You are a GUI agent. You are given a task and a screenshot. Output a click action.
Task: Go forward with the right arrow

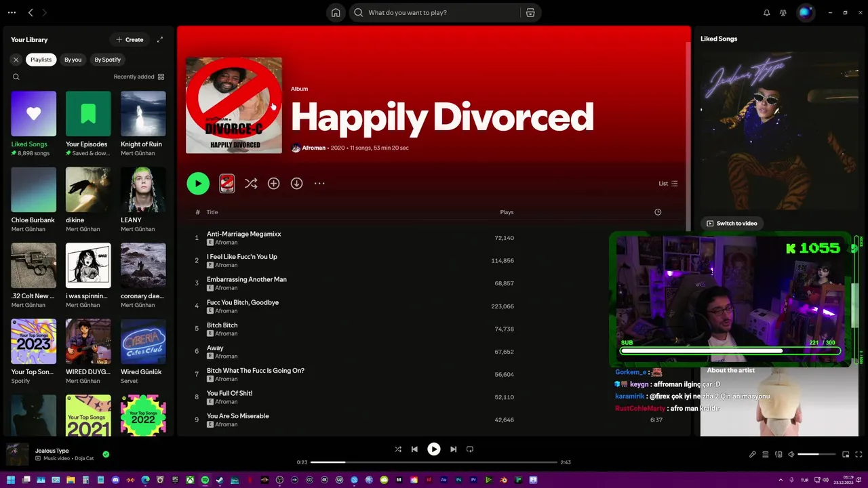pyautogui.click(x=44, y=12)
